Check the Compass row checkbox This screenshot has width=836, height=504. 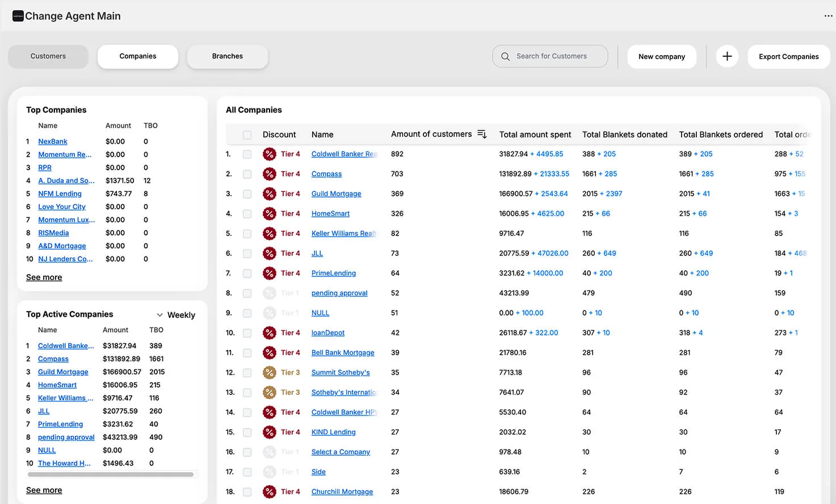coord(247,174)
